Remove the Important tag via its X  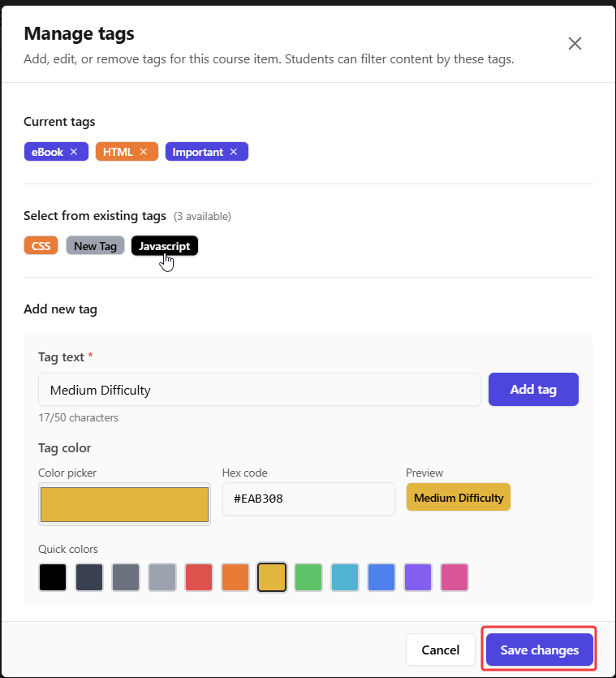pyautogui.click(x=234, y=152)
